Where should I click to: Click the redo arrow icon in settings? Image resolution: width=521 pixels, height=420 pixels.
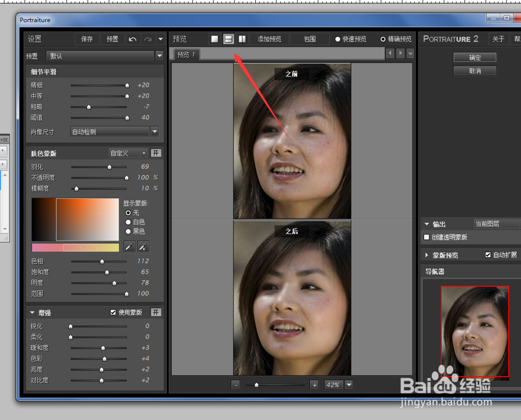(x=148, y=39)
